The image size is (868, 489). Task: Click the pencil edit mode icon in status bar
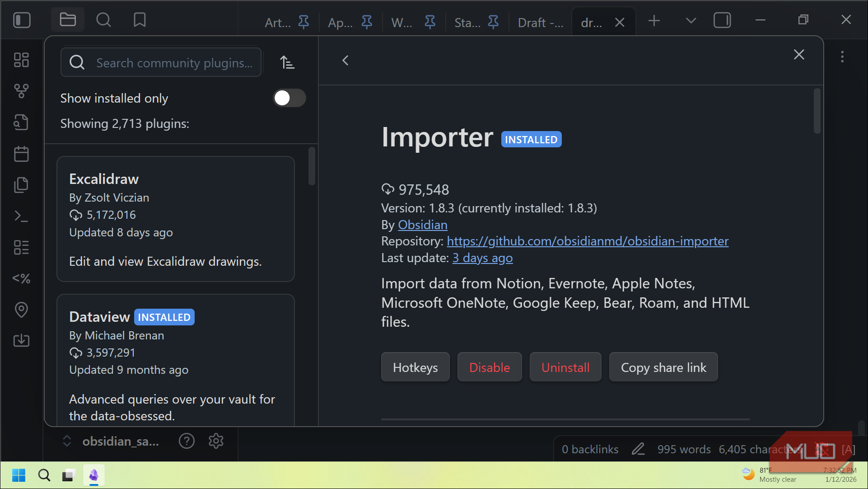pyautogui.click(x=638, y=449)
